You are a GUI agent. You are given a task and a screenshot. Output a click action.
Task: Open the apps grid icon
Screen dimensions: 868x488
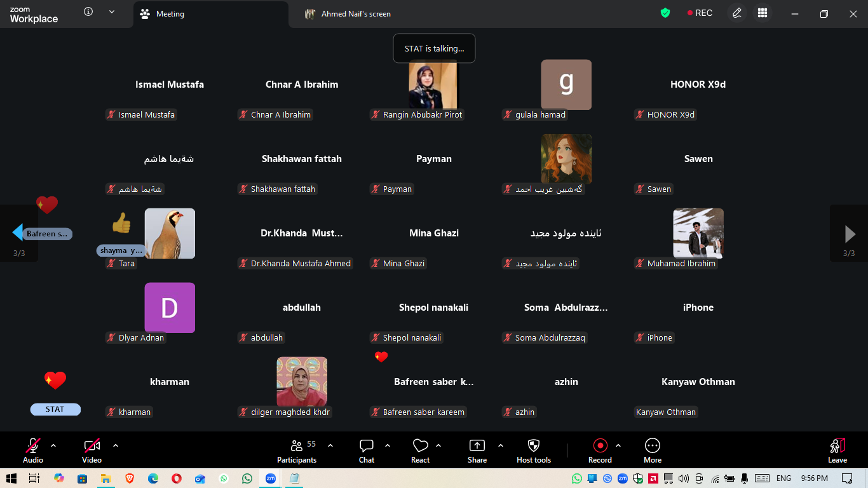(763, 13)
